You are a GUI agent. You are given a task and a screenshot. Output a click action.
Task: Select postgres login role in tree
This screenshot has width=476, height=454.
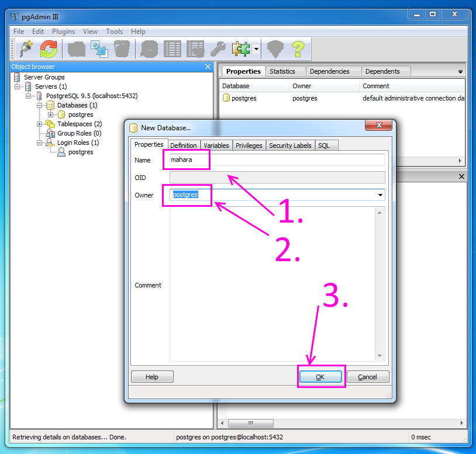(x=81, y=153)
